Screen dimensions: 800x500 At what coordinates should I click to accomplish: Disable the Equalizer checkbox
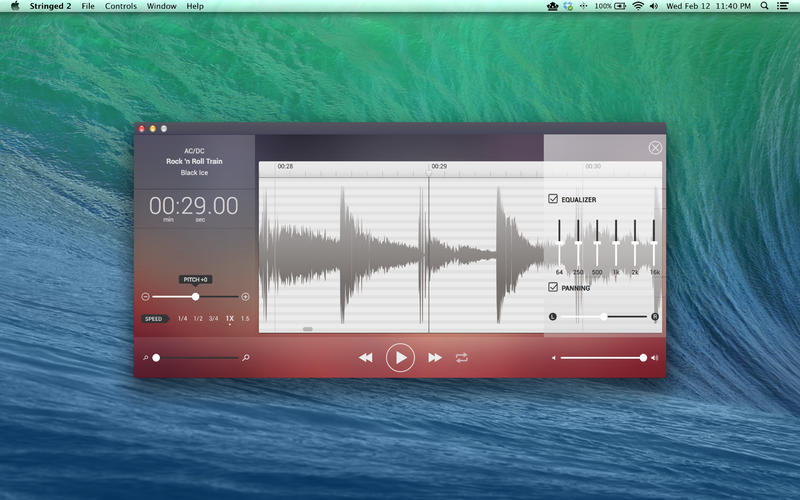pyautogui.click(x=553, y=198)
